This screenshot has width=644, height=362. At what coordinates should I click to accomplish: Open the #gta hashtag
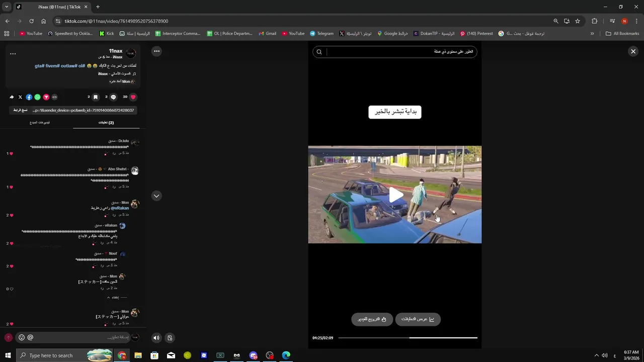tap(39, 65)
